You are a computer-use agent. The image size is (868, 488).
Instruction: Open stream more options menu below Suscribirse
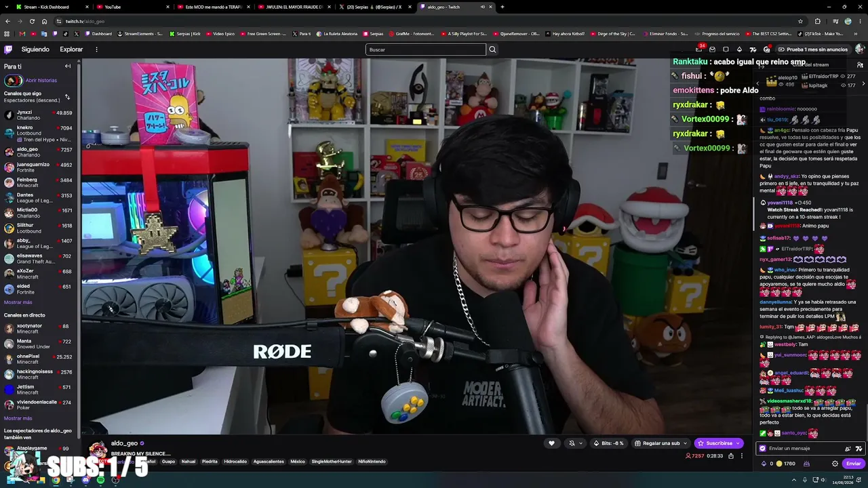742,456
